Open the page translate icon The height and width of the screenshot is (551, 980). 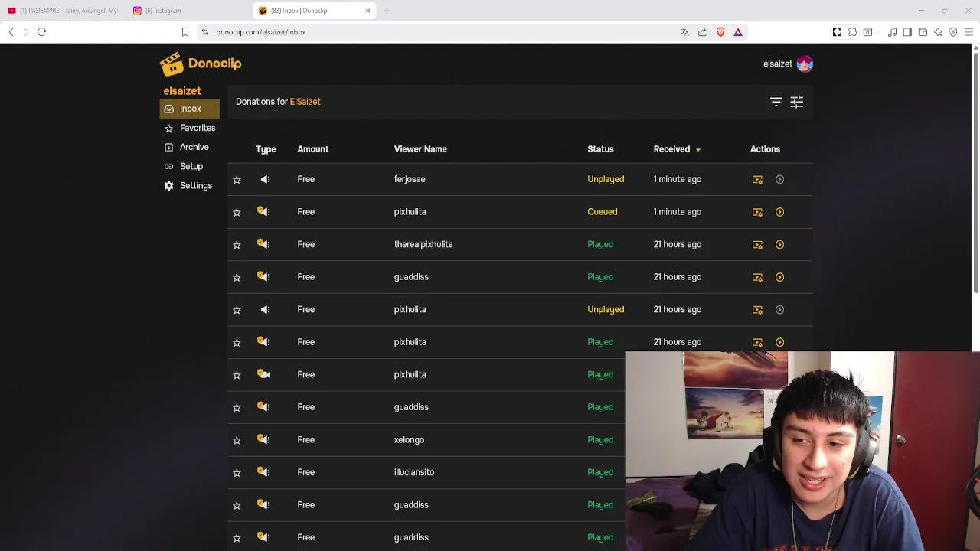[684, 32]
